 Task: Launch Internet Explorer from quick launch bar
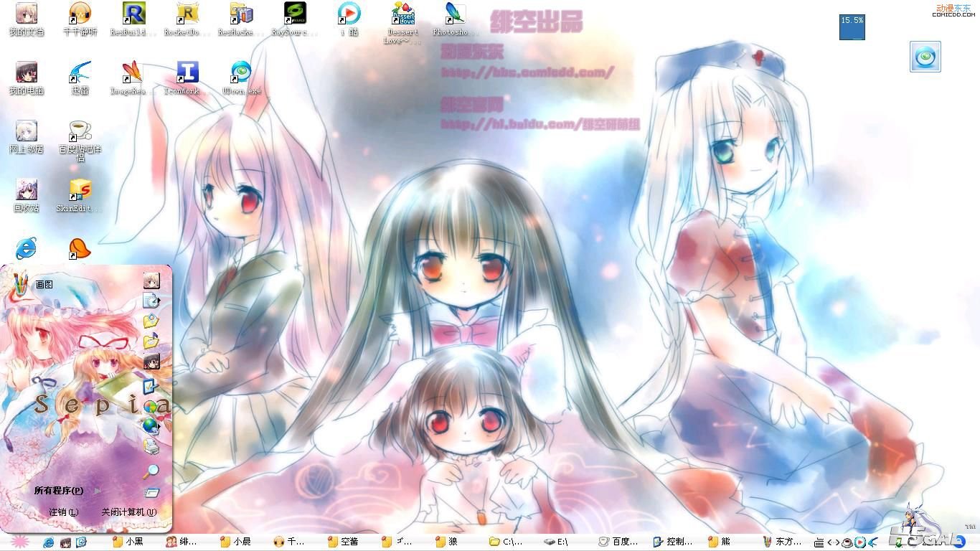click(x=49, y=542)
